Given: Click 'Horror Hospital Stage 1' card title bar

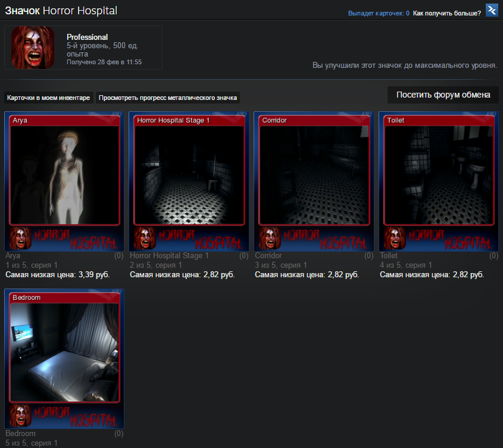Looking at the screenshot, I should (189, 120).
